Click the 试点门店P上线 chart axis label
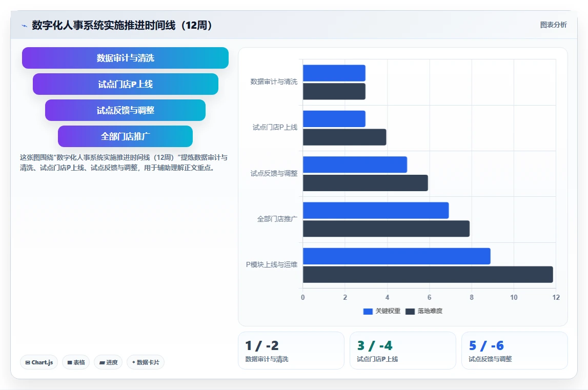 coord(275,128)
